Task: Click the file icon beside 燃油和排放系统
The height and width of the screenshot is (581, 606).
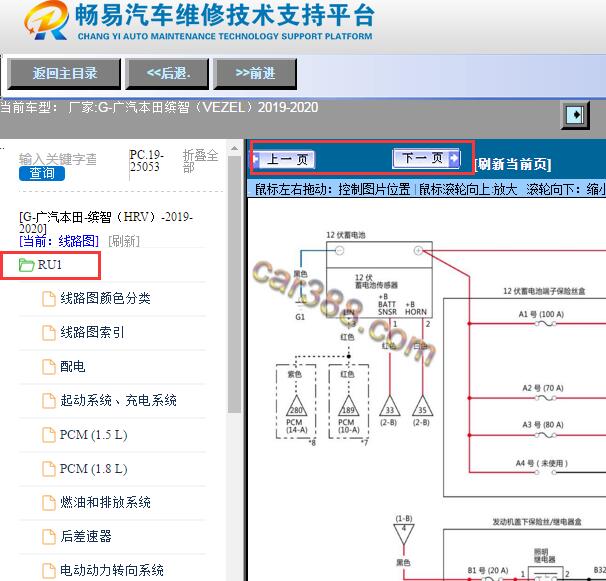Action: (x=49, y=503)
